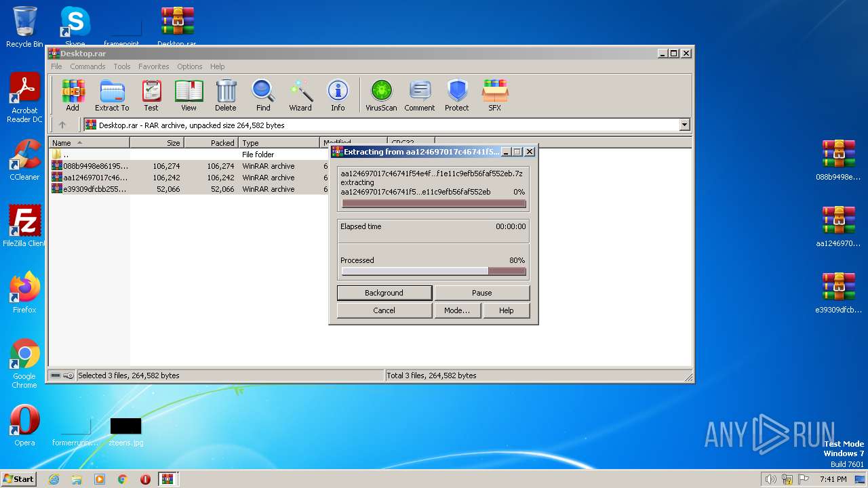Screen dimensions: 868x488
Task: Click the Mode... button
Action: (457, 310)
